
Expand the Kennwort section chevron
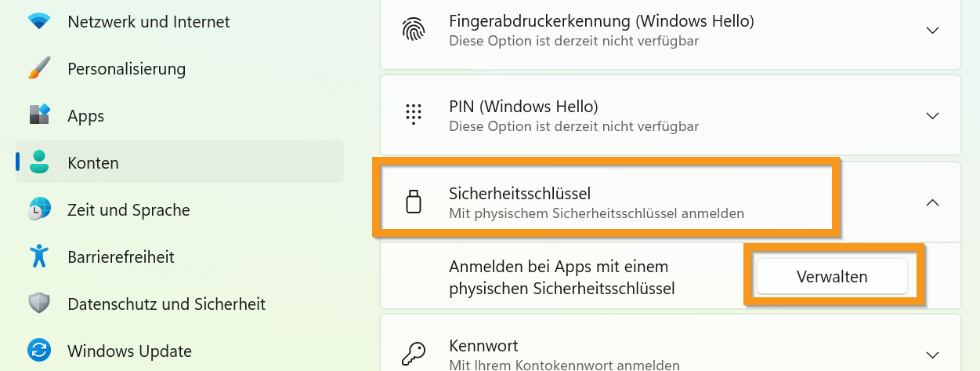[x=932, y=355]
